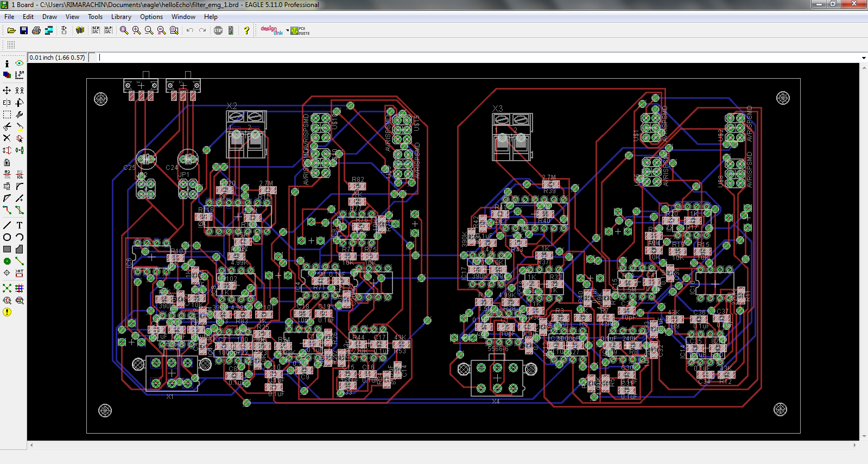Click the Stop command icon

pyautogui.click(x=218, y=30)
